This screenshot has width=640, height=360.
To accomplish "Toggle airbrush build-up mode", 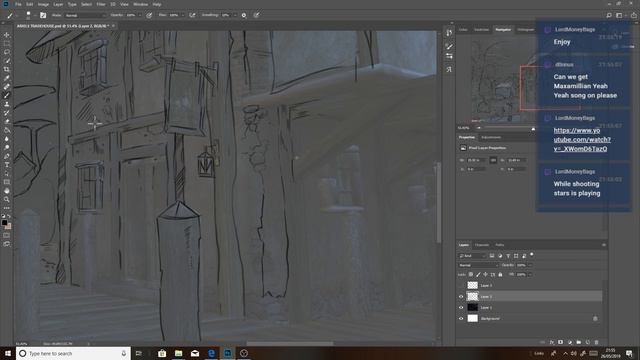I will 192,15.
